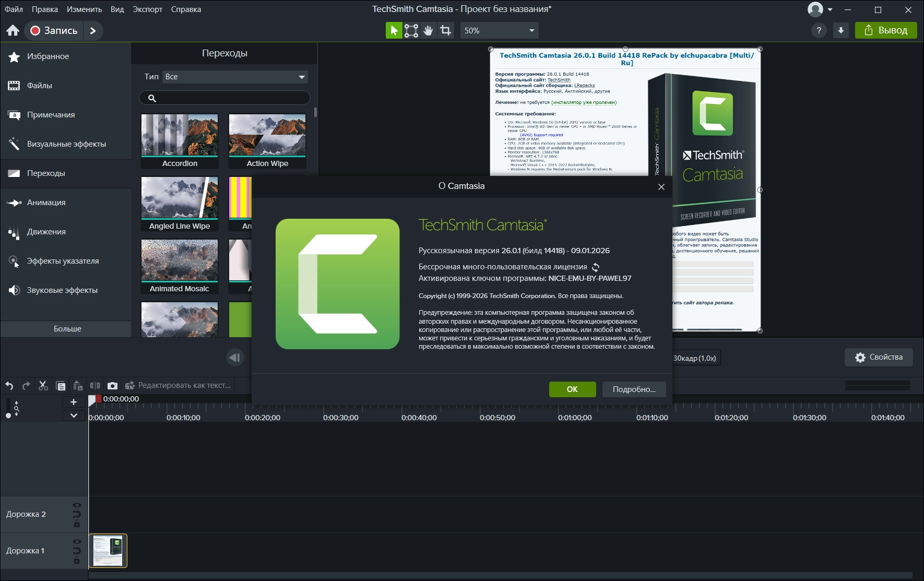Go to the Home screen icon
Image resolution: width=924 pixels, height=581 pixels.
(13, 31)
